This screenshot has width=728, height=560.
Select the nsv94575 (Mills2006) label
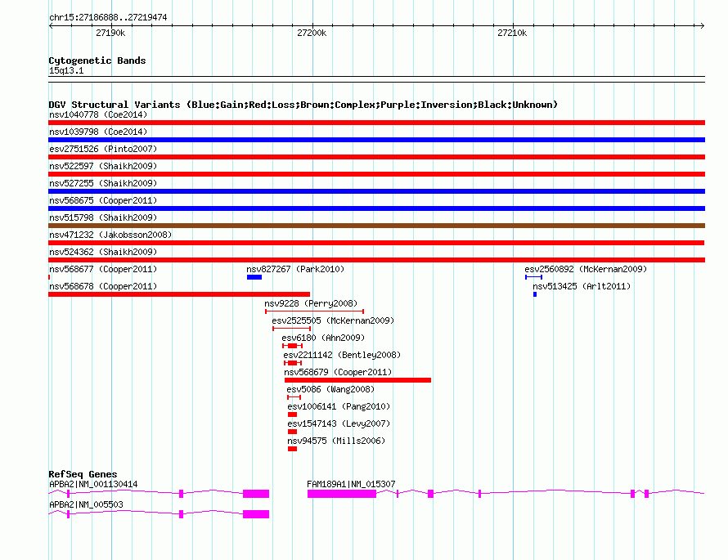click(337, 441)
